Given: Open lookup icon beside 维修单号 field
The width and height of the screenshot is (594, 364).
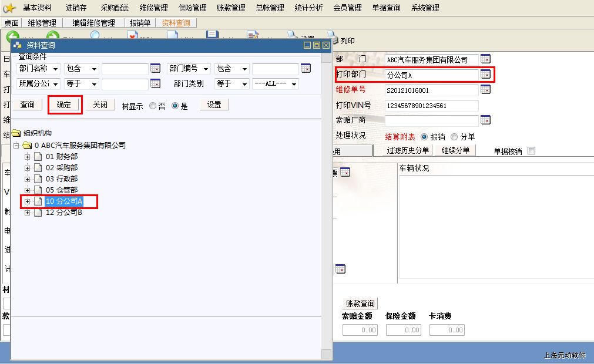Looking at the screenshot, I should [485, 90].
